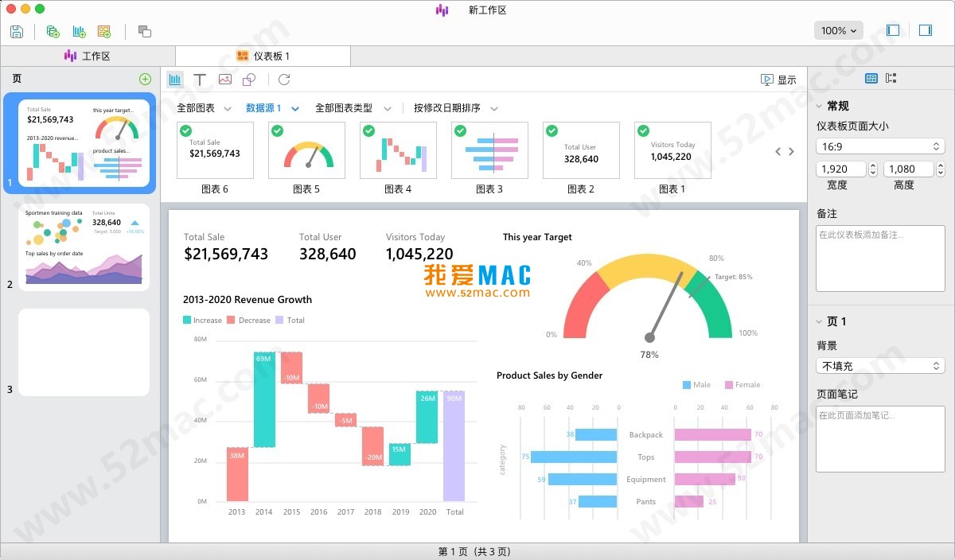Click the 备注 dashboard notes text area
Image resolution: width=955 pixels, height=560 pixels.
coord(880,258)
